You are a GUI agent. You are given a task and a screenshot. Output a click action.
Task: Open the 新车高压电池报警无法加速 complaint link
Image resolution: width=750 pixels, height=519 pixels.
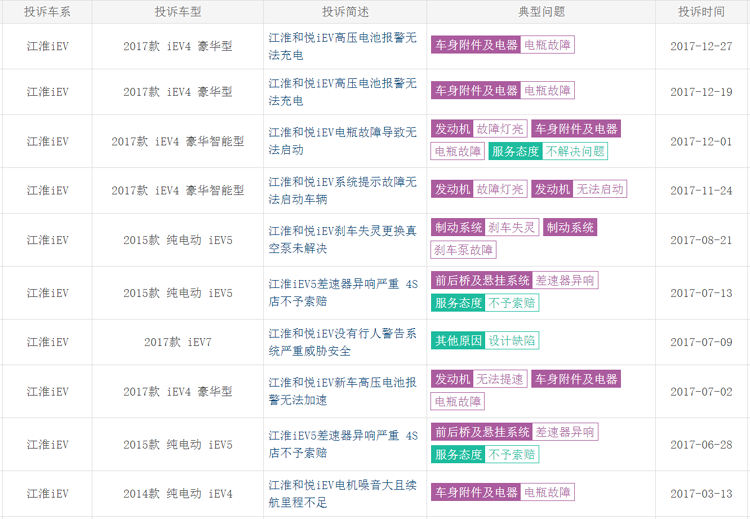342,391
